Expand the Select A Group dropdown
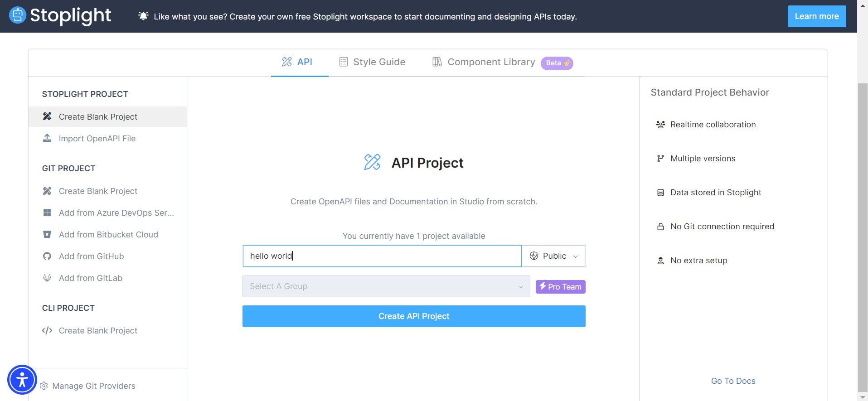This screenshot has height=401, width=868. (x=386, y=286)
